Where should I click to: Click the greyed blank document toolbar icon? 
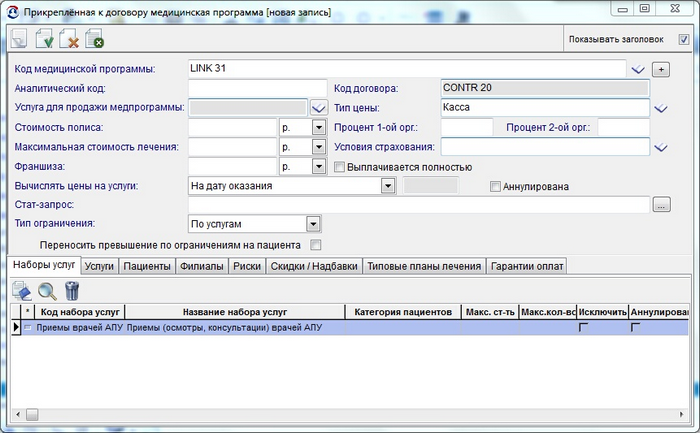tap(19, 39)
